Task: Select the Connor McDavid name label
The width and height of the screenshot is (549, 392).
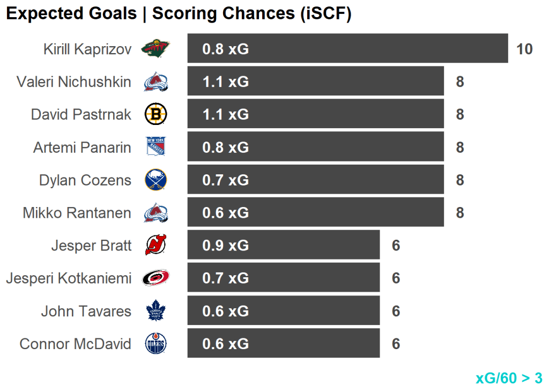Action: [x=75, y=344]
